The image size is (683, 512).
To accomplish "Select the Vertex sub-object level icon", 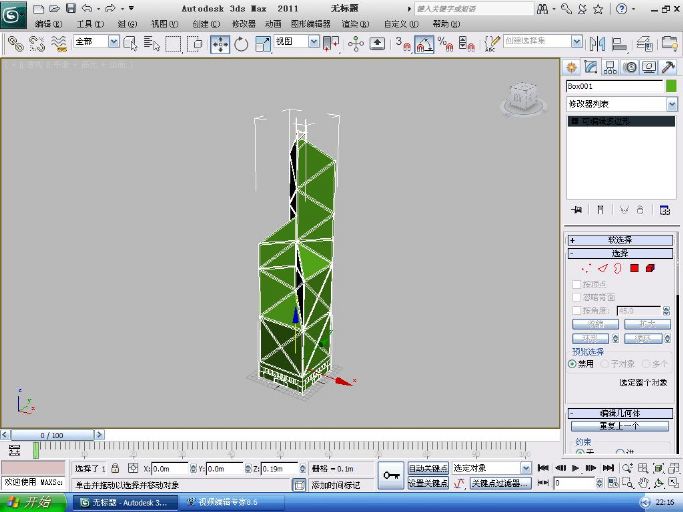I will click(586, 268).
